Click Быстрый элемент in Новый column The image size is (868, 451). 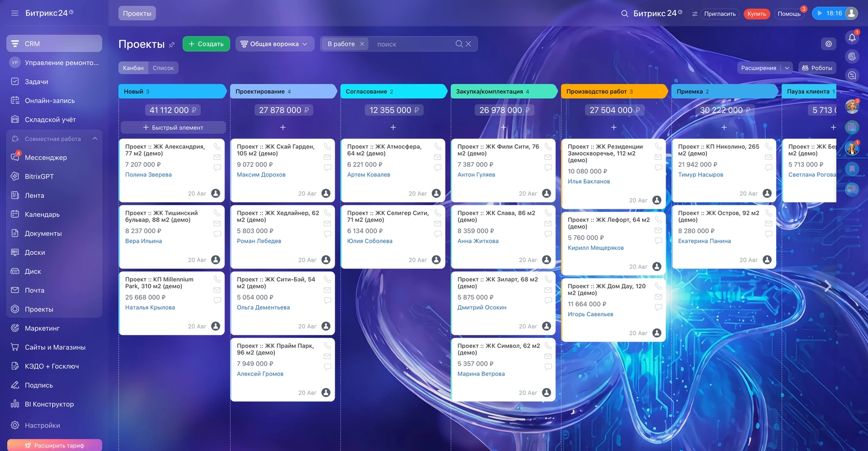pos(173,127)
